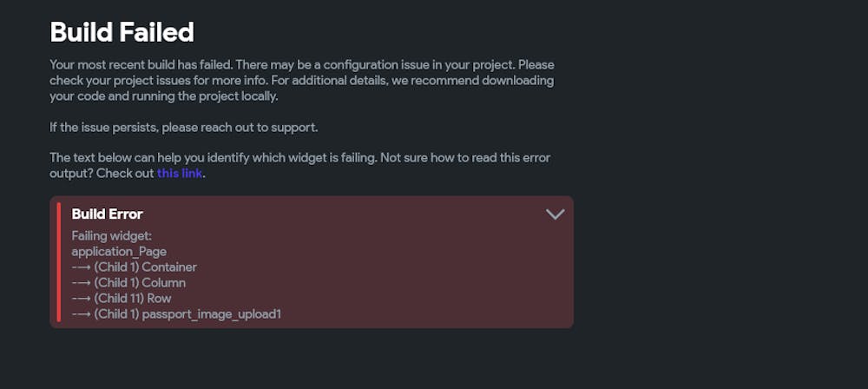Image resolution: width=868 pixels, height=389 pixels.
Task: Select the application_Page entry
Action: coord(119,252)
